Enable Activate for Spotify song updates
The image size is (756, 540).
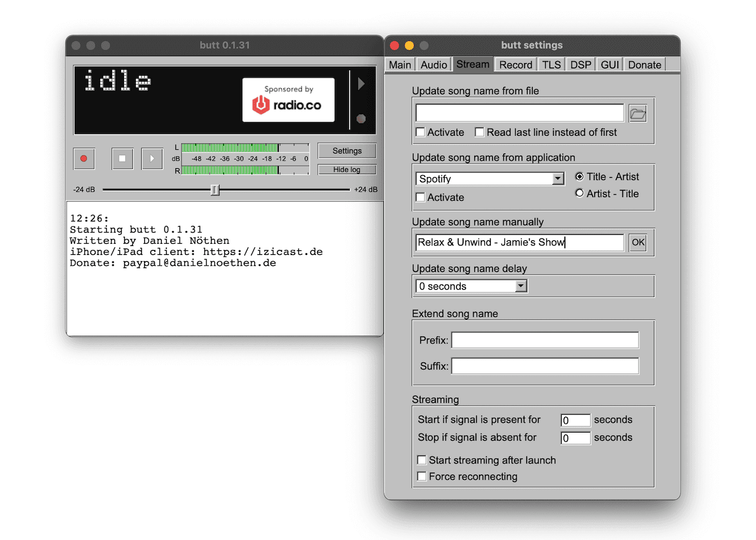[x=420, y=197]
